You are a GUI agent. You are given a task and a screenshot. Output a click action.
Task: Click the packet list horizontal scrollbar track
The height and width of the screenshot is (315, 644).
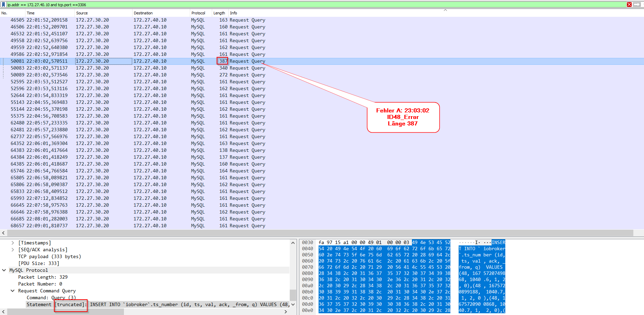639,233
